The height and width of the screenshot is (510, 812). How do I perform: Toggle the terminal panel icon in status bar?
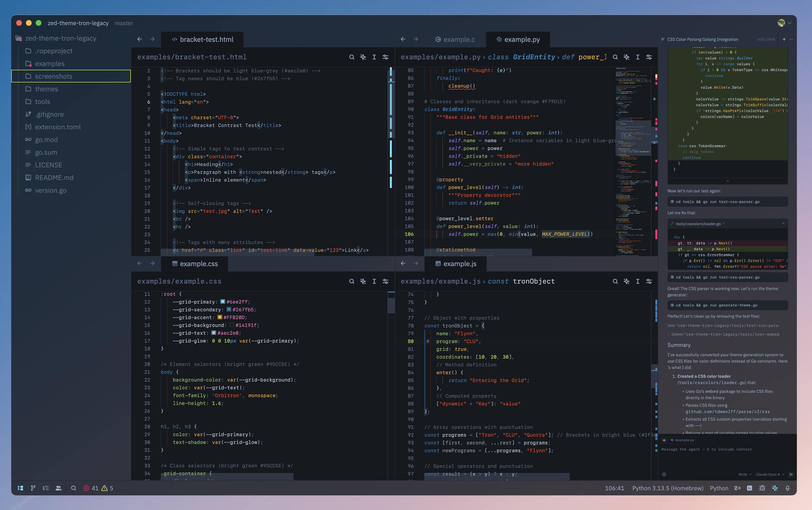coord(749,488)
